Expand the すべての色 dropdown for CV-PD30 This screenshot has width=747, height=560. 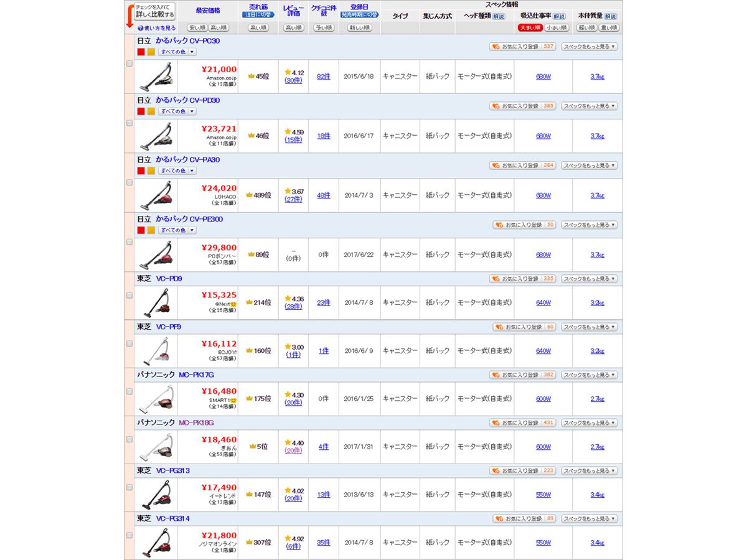(x=177, y=111)
